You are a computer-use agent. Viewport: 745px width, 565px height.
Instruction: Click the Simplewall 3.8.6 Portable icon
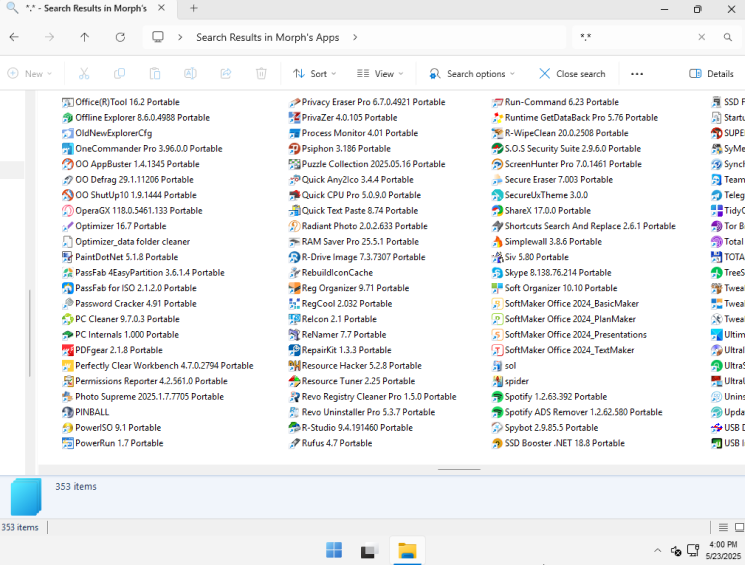coord(497,242)
